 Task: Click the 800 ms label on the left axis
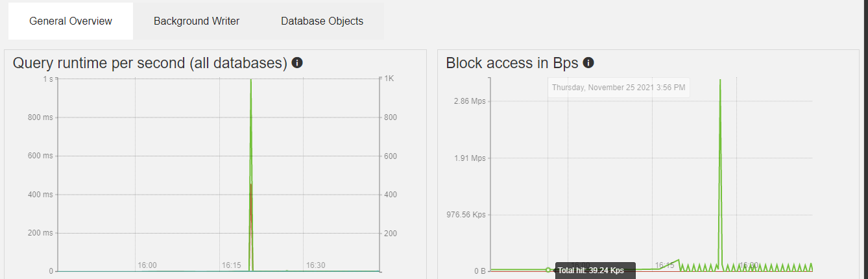(41, 117)
